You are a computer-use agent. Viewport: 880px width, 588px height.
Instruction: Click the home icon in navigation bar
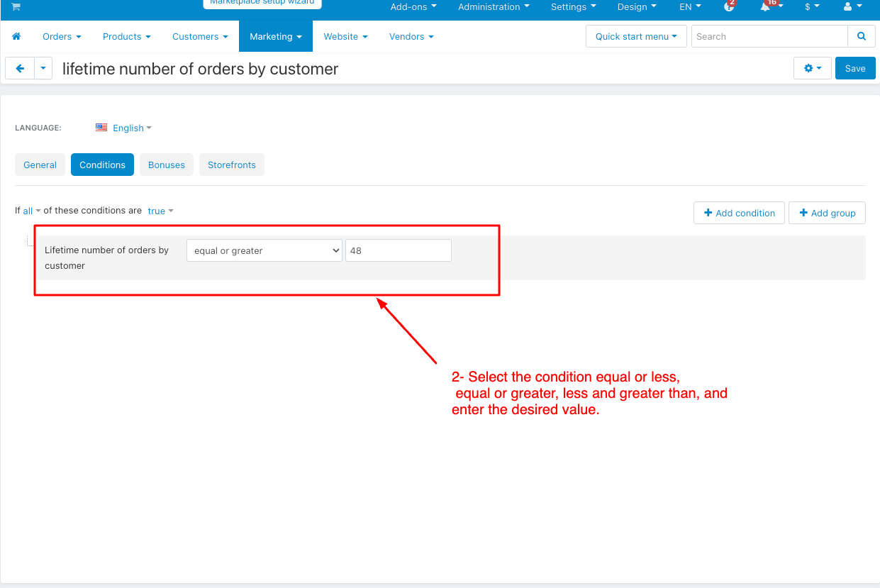[x=16, y=36]
